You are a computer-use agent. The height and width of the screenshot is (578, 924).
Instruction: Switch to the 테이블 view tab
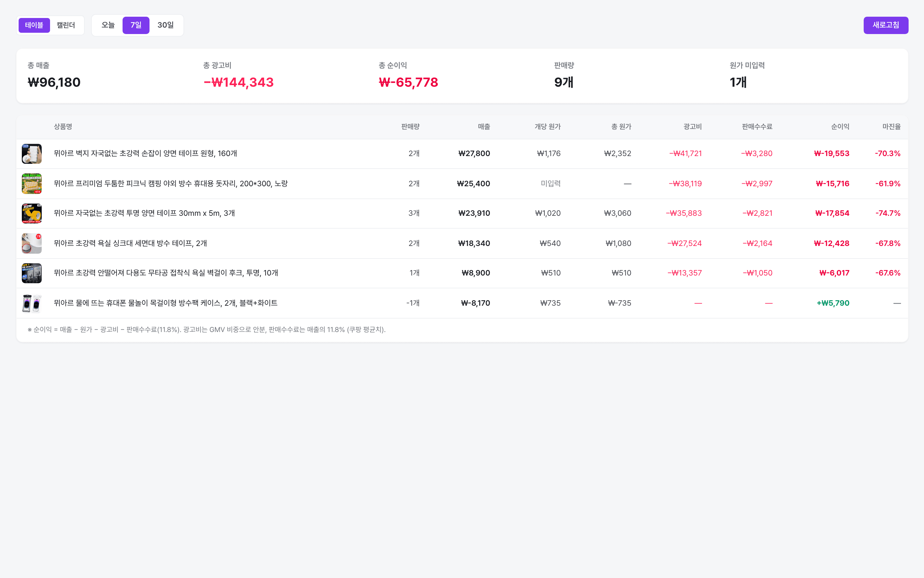[34, 25]
